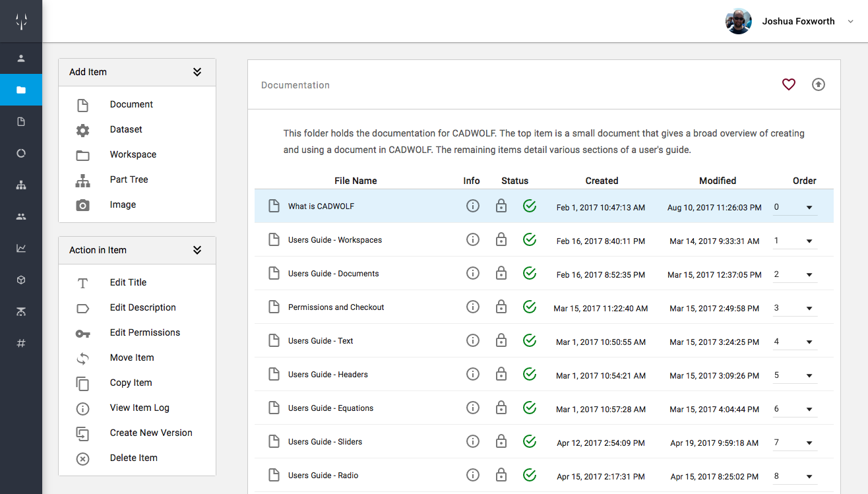Image resolution: width=868 pixels, height=494 pixels.
Task: Open Users Guide - Sliders document
Action: point(325,441)
